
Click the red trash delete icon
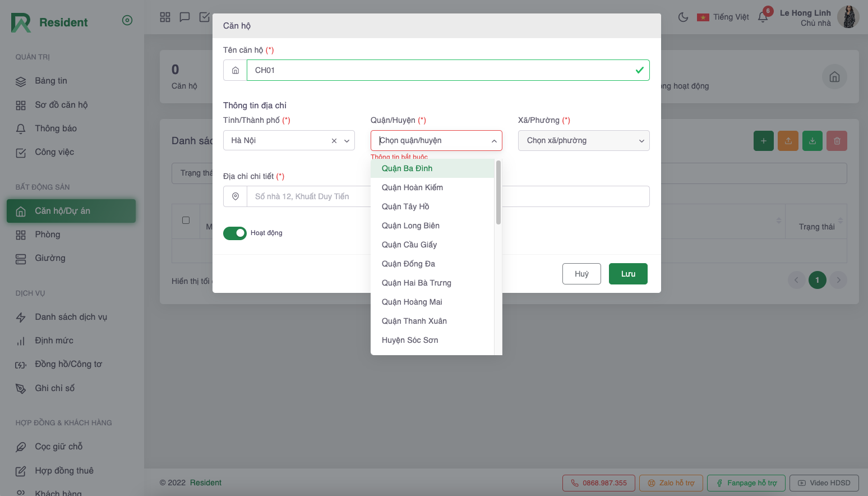coord(837,141)
